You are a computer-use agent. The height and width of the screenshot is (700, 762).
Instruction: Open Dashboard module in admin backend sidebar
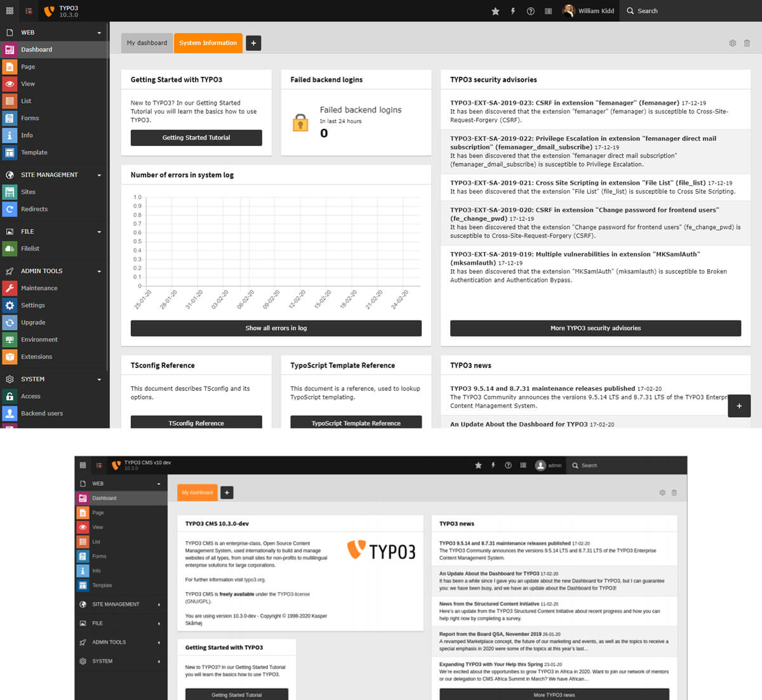point(121,498)
